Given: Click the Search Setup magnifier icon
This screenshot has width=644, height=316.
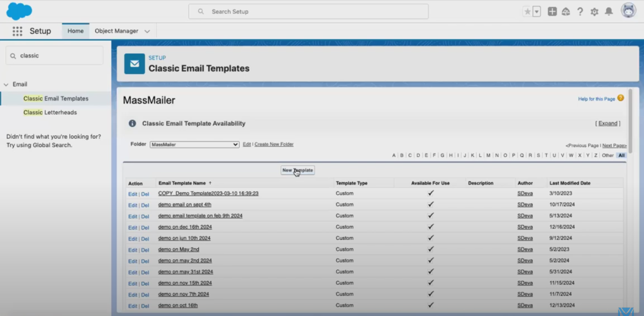Looking at the screenshot, I should (x=201, y=11).
